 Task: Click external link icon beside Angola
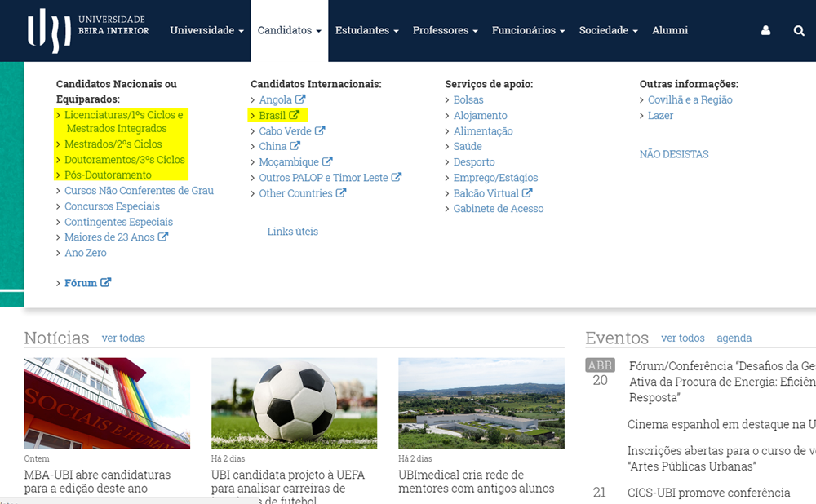point(300,99)
